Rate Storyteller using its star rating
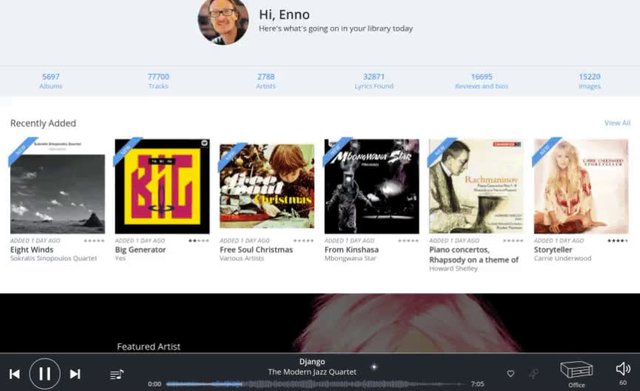Screen dimensions: 640x391 click(x=618, y=240)
